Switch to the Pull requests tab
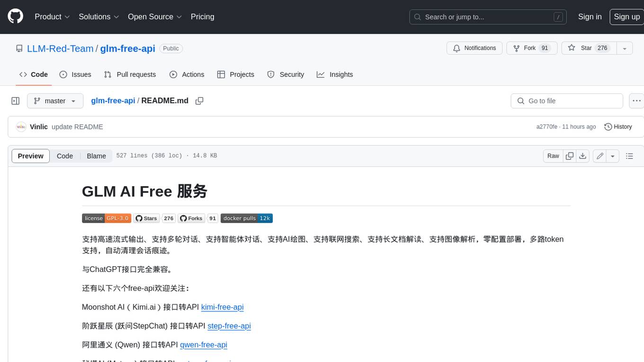This screenshot has height=362, width=644. [x=130, y=74]
